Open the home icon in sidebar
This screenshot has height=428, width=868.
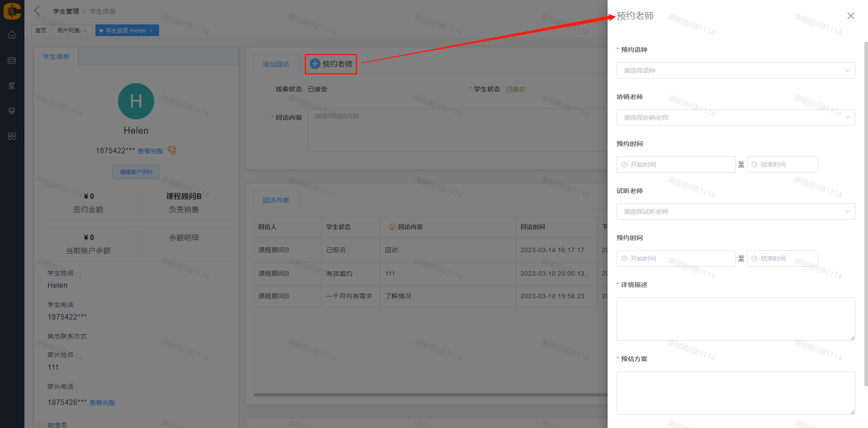12,35
